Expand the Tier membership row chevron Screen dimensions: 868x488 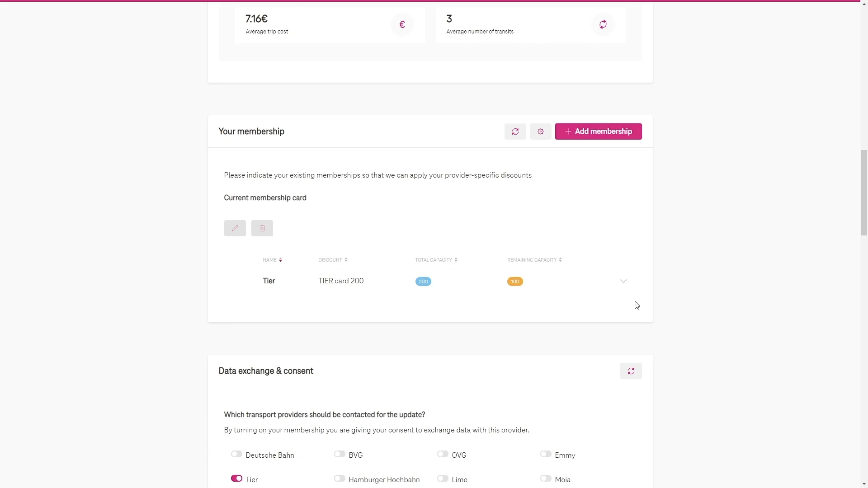[x=623, y=281]
